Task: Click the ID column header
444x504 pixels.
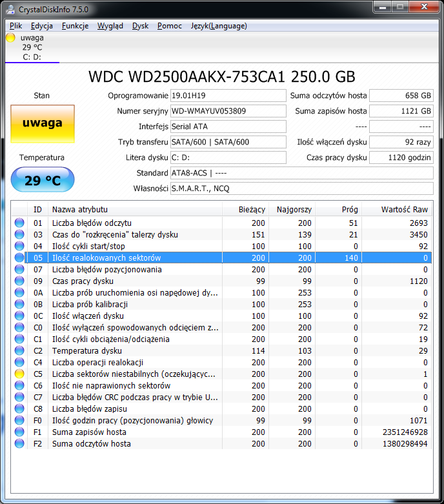Action: [x=37, y=210]
